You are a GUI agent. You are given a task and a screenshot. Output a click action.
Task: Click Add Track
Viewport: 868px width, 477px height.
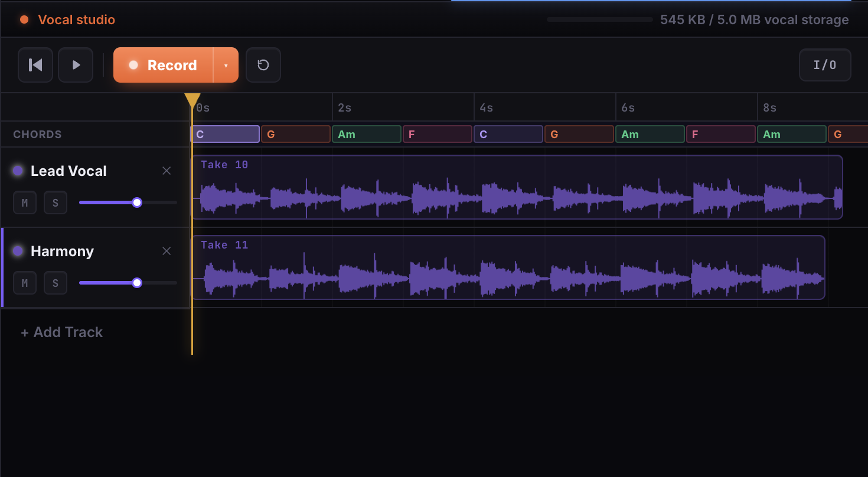pyautogui.click(x=62, y=332)
